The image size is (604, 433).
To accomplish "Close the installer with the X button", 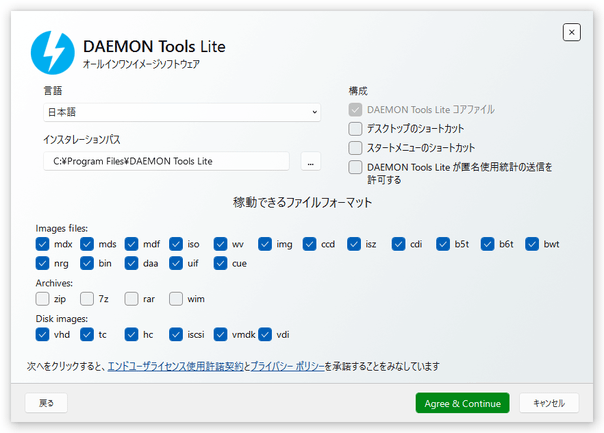I will tap(572, 32).
